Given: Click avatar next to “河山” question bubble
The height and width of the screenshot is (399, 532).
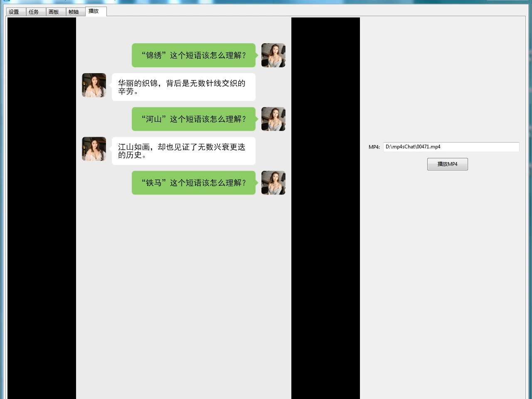Looking at the screenshot, I should tap(273, 119).
